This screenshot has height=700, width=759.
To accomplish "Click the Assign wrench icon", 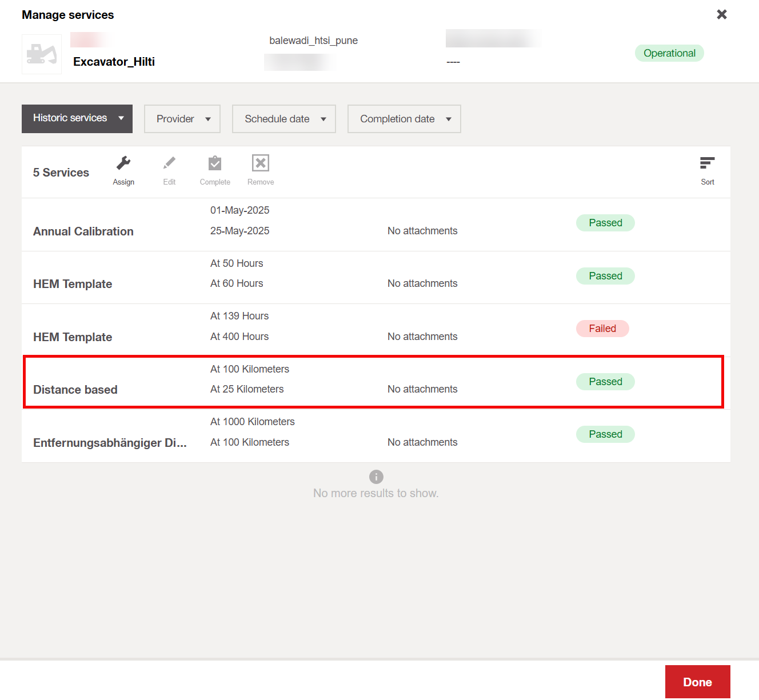I will [x=123, y=164].
